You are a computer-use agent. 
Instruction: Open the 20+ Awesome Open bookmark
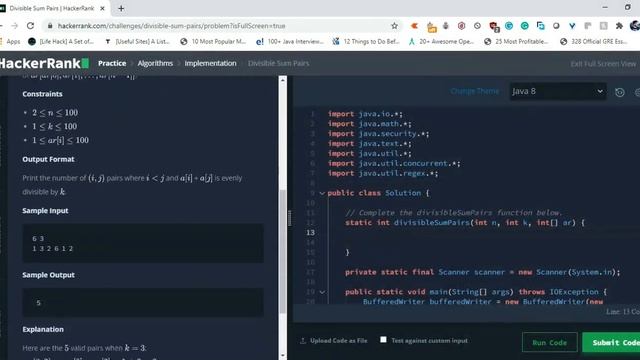tap(441, 41)
